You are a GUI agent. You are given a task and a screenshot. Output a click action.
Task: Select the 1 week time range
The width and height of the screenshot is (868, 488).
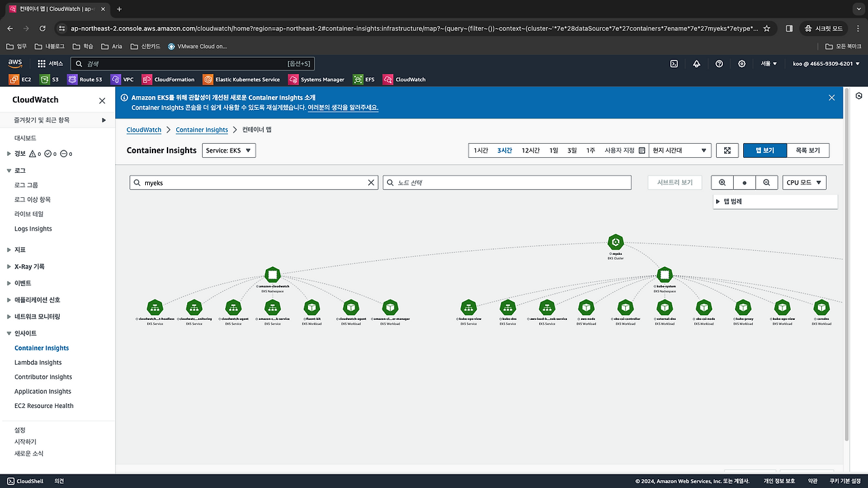[x=591, y=150]
